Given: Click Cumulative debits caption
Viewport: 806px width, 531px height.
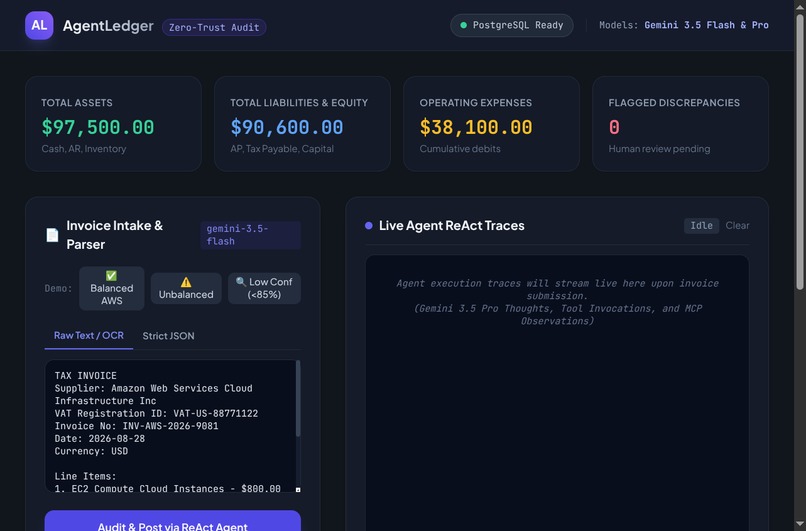Looking at the screenshot, I should (460, 149).
